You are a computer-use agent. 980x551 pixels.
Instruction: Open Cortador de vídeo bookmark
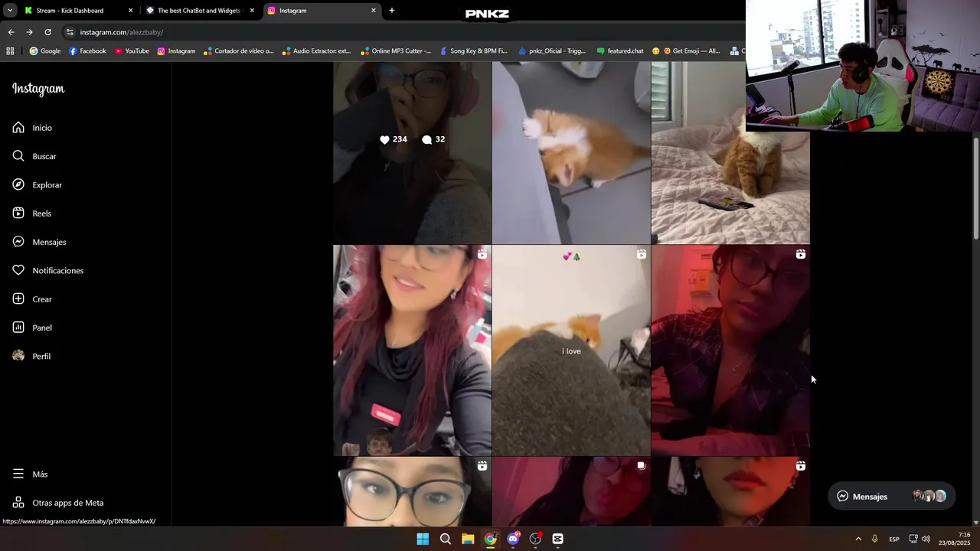(x=238, y=51)
